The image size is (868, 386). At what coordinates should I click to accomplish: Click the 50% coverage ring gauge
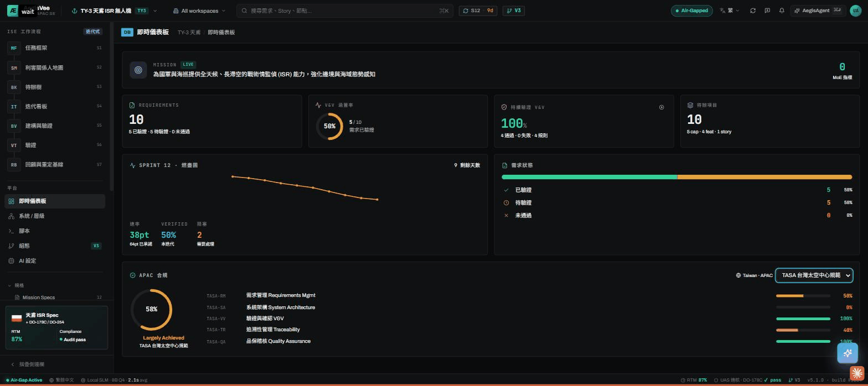329,126
